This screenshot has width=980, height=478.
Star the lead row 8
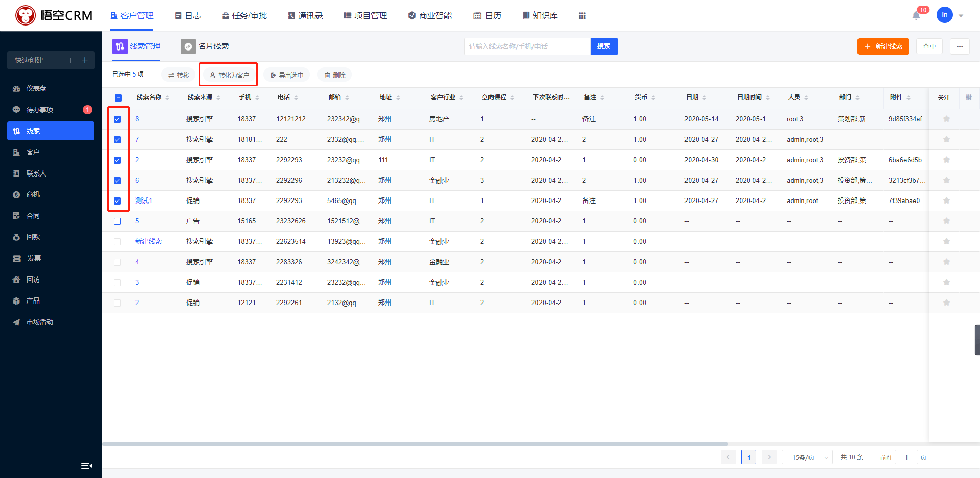pyautogui.click(x=946, y=119)
